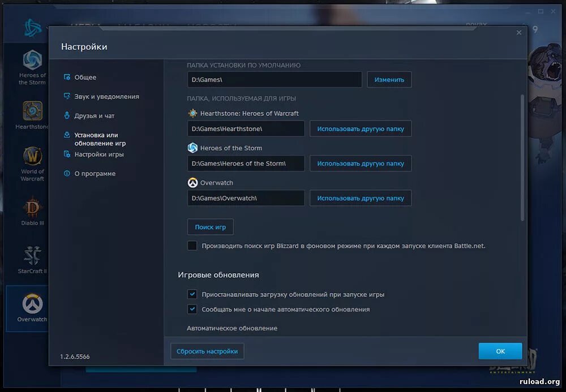Open StarCraft II in launcher sidebar
This screenshot has width=566, height=392.
32,260
